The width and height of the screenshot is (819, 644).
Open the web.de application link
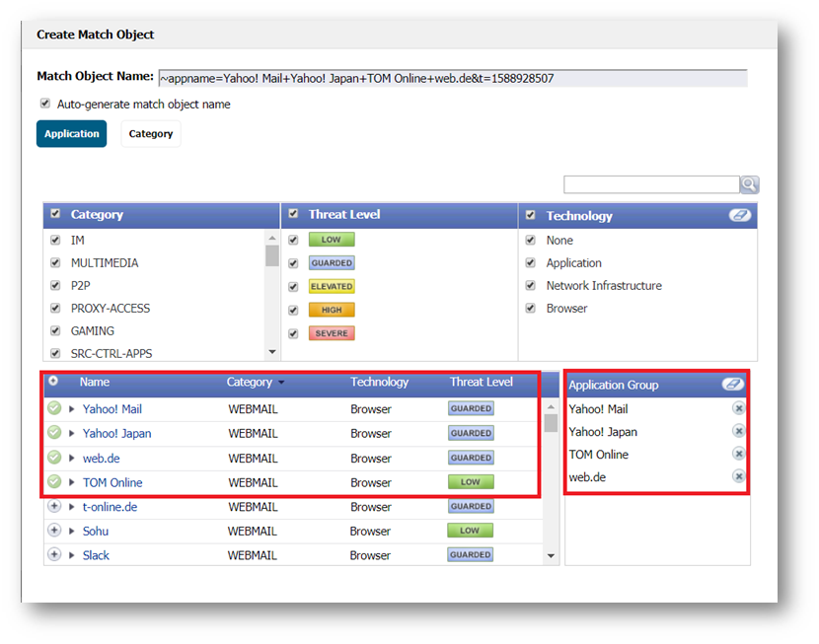point(101,459)
